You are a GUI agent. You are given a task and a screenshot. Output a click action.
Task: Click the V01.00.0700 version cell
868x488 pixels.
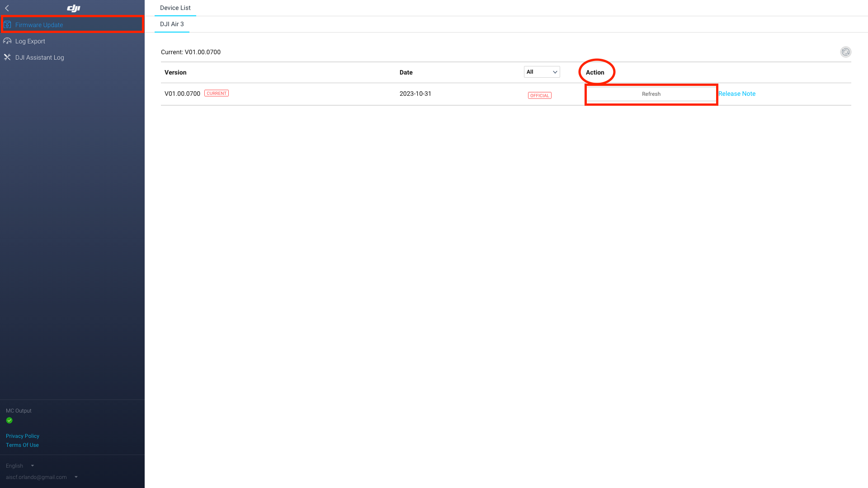182,94
